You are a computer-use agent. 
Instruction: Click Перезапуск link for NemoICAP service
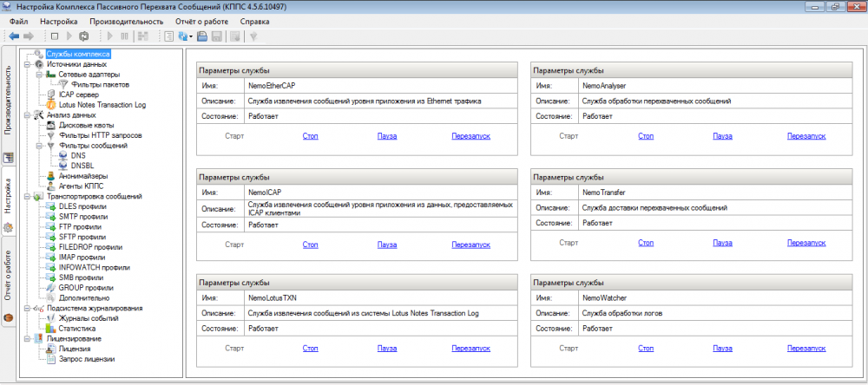(471, 244)
